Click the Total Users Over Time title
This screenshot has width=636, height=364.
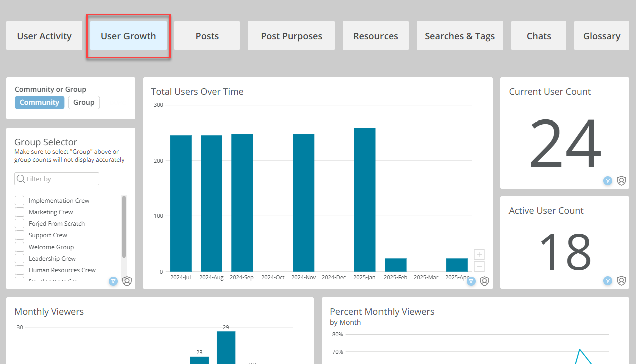point(197,92)
